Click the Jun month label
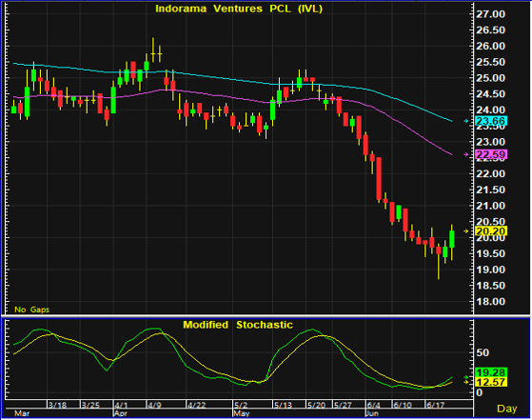Image resolution: width=532 pixels, height=420 pixels. [x=372, y=413]
